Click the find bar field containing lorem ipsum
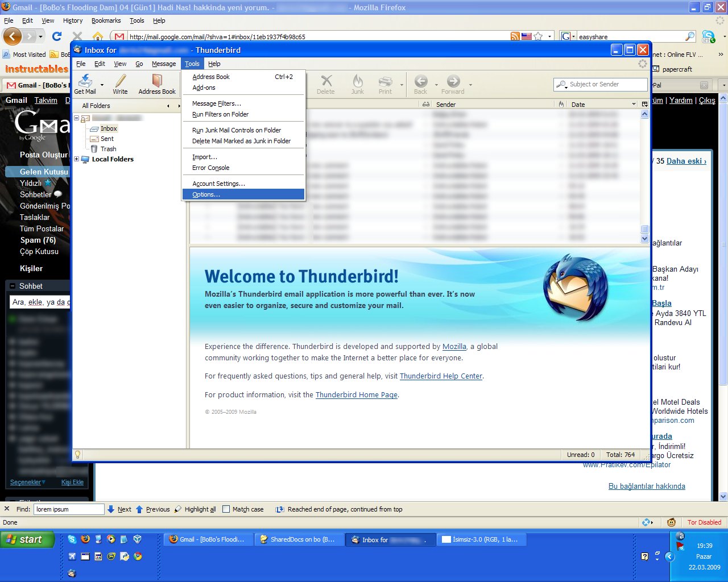Image resolution: width=728 pixels, height=582 pixels. coord(69,509)
